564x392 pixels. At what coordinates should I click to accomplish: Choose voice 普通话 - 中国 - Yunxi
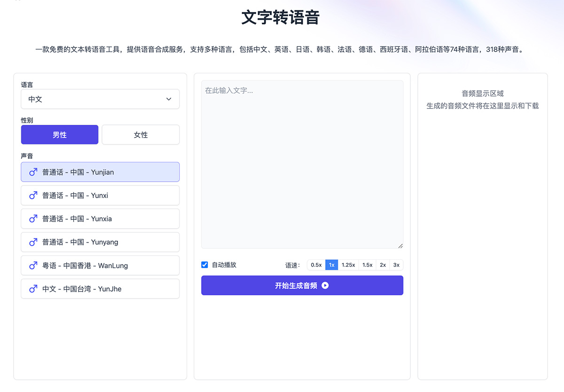[x=100, y=195]
